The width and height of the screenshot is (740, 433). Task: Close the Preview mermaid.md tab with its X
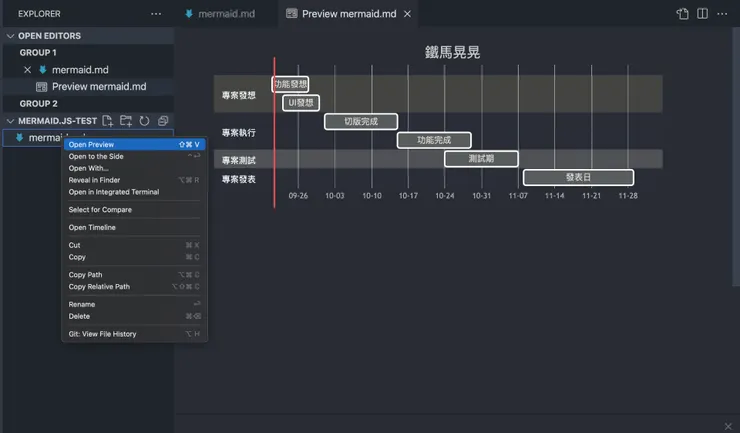(407, 14)
